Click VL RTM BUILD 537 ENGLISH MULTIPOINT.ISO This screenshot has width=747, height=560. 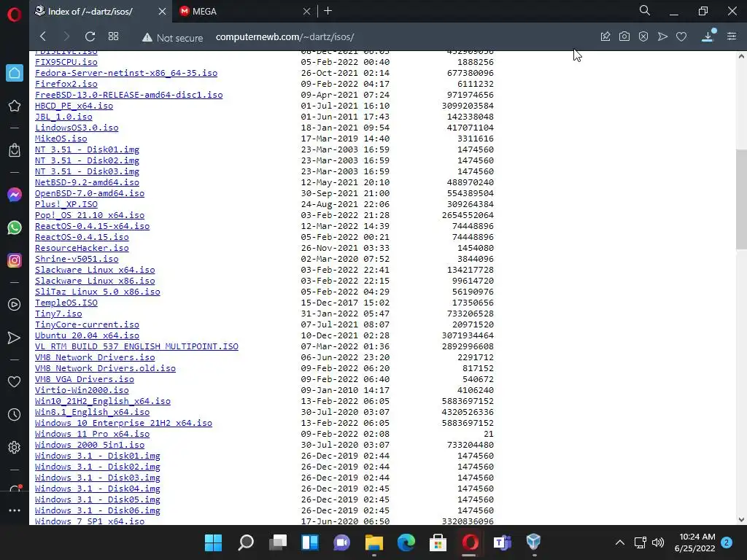click(x=136, y=346)
